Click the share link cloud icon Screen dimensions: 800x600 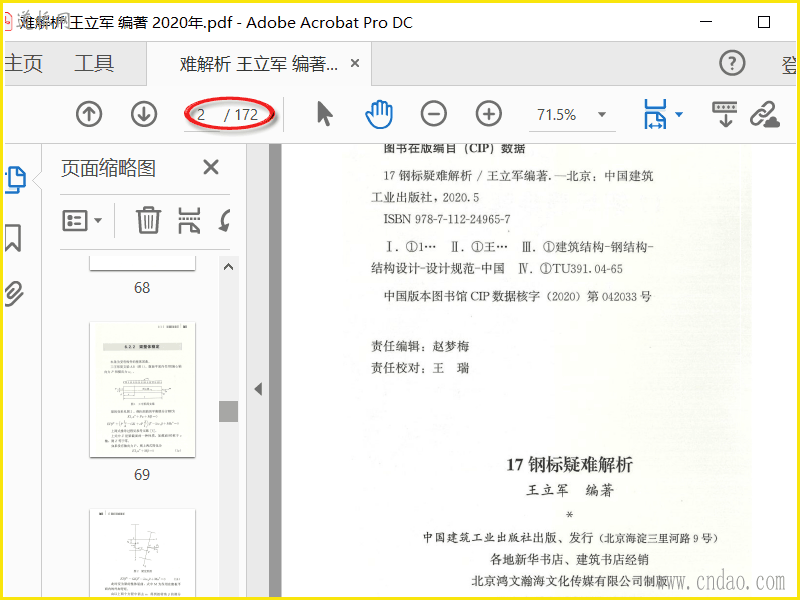pos(764,114)
